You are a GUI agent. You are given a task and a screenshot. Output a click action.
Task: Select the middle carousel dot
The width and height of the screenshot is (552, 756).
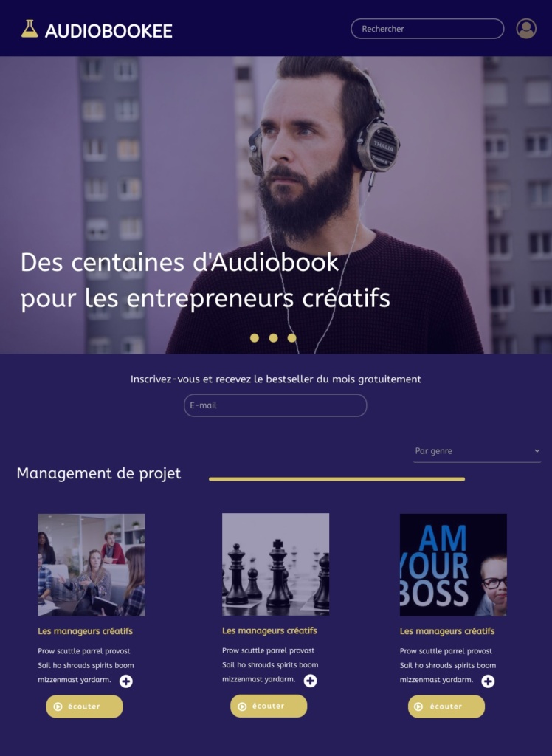(273, 338)
